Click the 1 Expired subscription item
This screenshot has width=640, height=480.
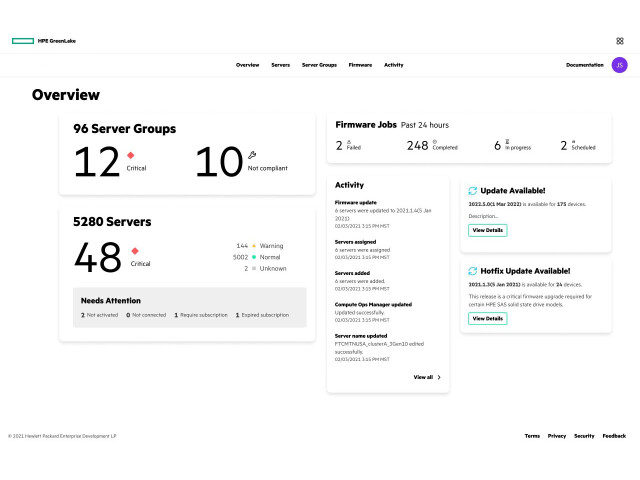tap(262, 315)
